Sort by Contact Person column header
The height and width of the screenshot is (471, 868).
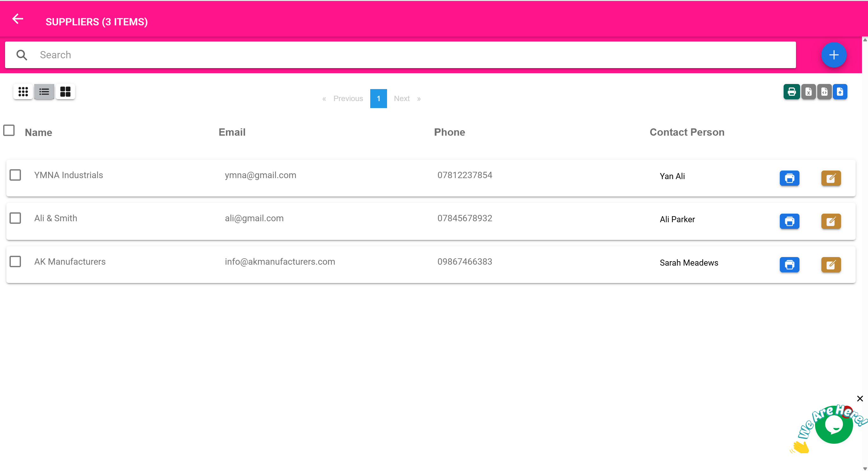687,132
